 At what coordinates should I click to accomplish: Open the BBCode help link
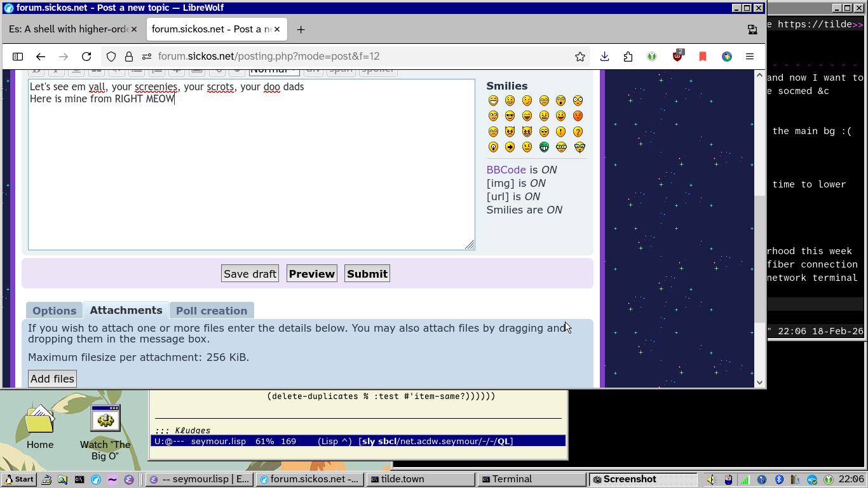505,170
